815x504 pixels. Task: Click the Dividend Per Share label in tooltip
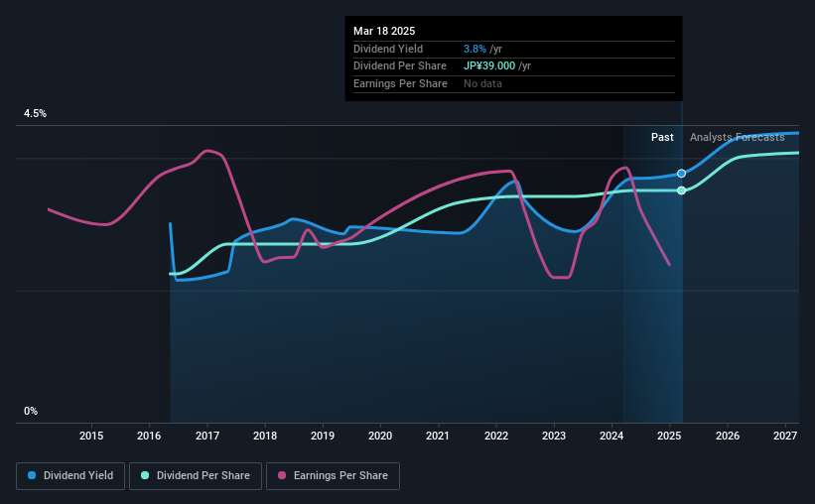tap(400, 66)
